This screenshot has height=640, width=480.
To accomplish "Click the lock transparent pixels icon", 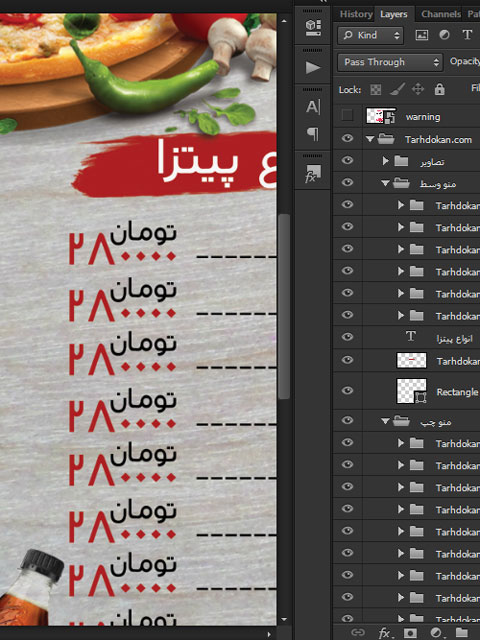I will coord(376,89).
